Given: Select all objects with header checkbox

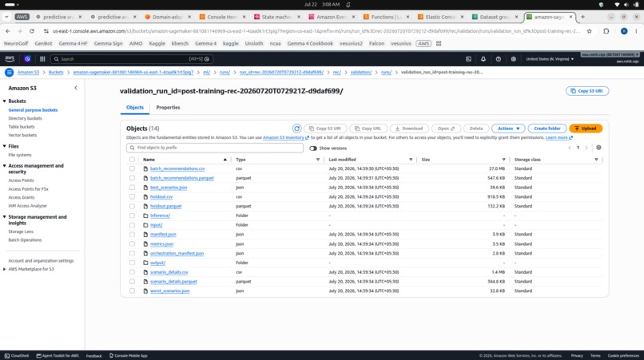Looking at the screenshot, I should (132, 160).
